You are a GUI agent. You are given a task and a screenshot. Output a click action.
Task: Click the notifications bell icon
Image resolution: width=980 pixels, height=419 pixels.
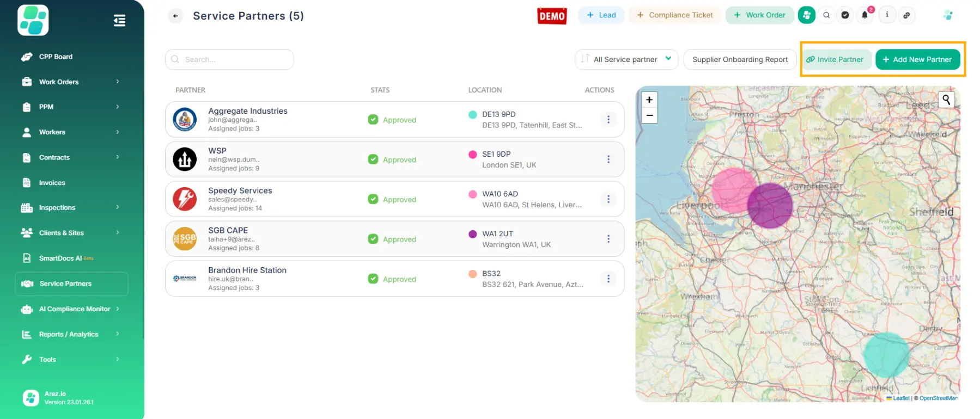click(x=865, y=15)
